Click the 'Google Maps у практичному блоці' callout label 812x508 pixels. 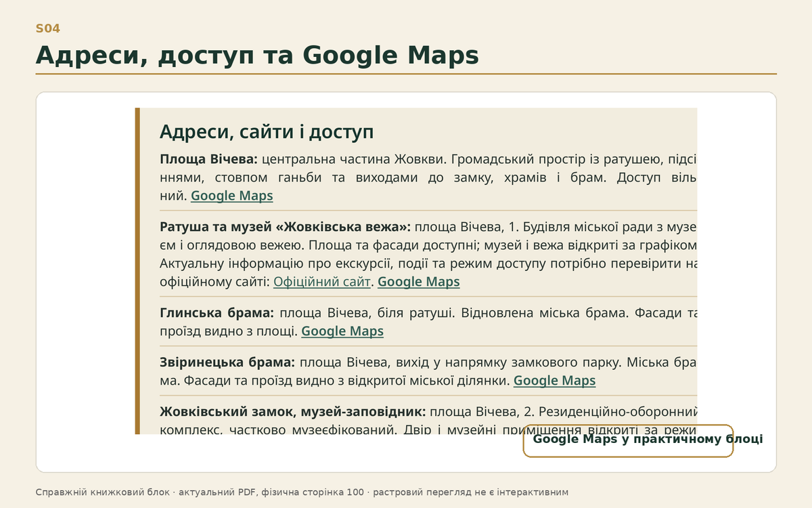[648, 439]
